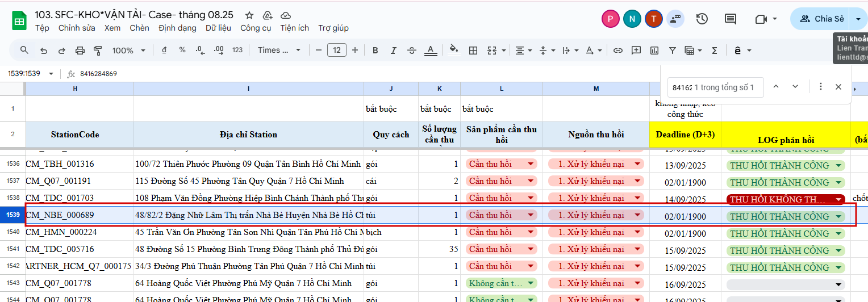
Task: Go to next find result
Action: pos(795,87)
